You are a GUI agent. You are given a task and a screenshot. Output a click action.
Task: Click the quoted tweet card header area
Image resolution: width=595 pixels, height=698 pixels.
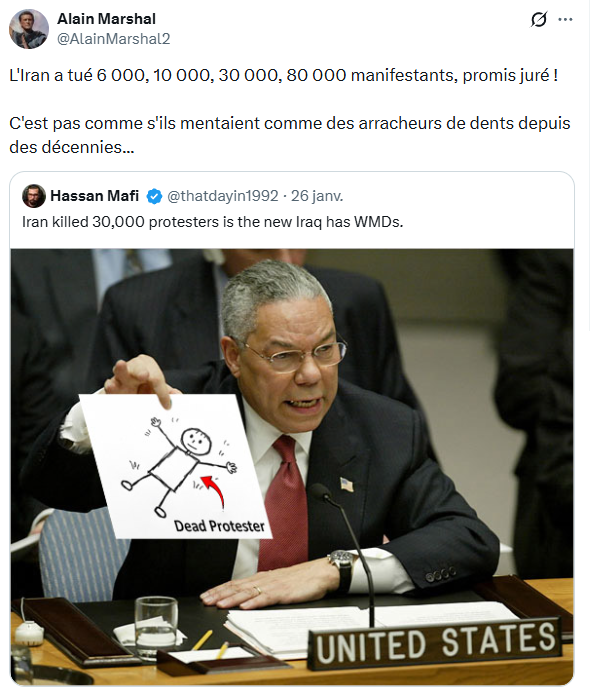pyautogui.click(x=292, y=196)
